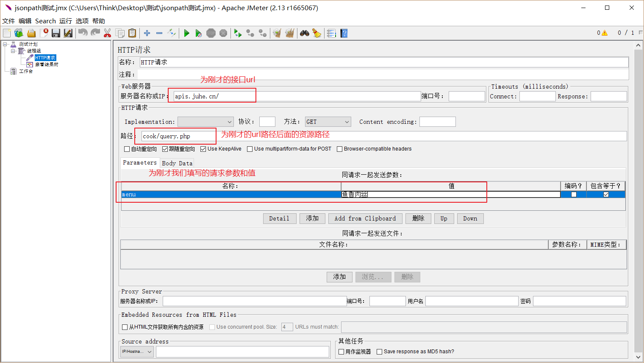
Task: Collapse all nodes with minus icon
Action: tap(159, 33)
